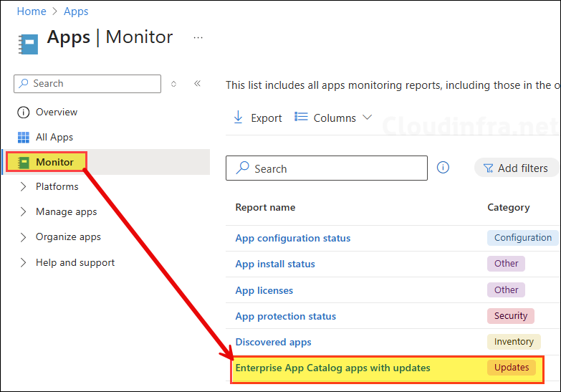Click the All Apps grid icon

[x=23, y=138]
